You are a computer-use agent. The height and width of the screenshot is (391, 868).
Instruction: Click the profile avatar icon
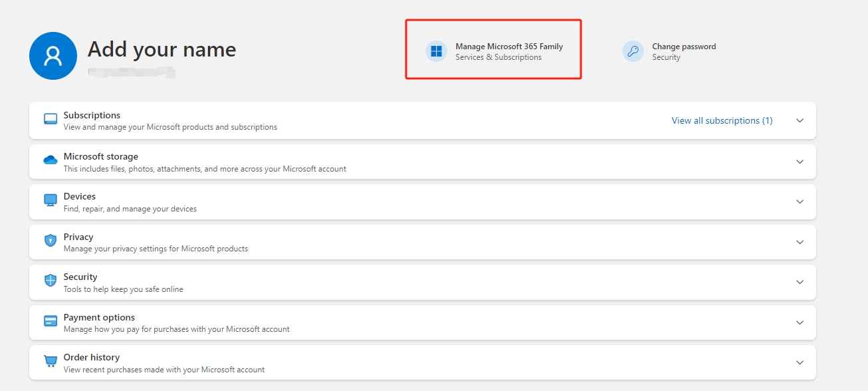tap(54, 55)
